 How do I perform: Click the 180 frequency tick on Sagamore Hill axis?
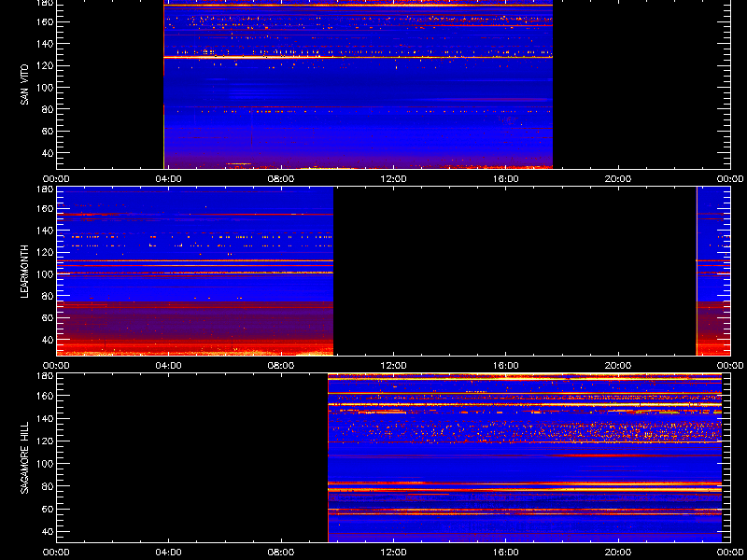(x=45, y=376)
